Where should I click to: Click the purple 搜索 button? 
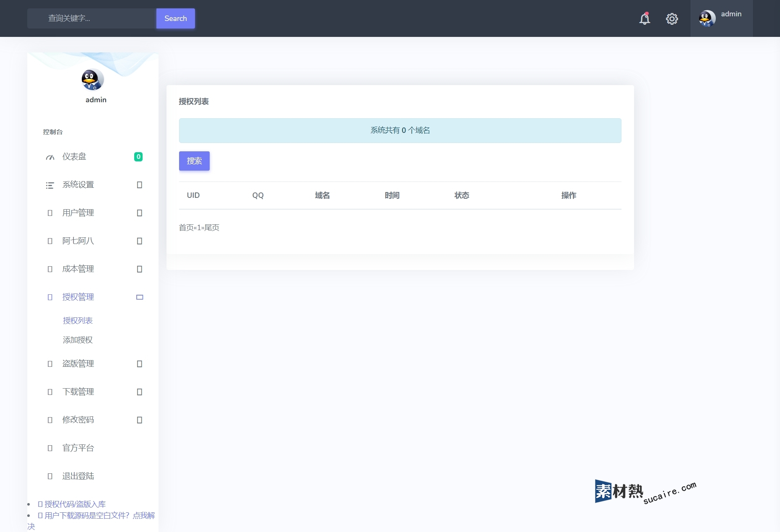[x=194, y=161]
